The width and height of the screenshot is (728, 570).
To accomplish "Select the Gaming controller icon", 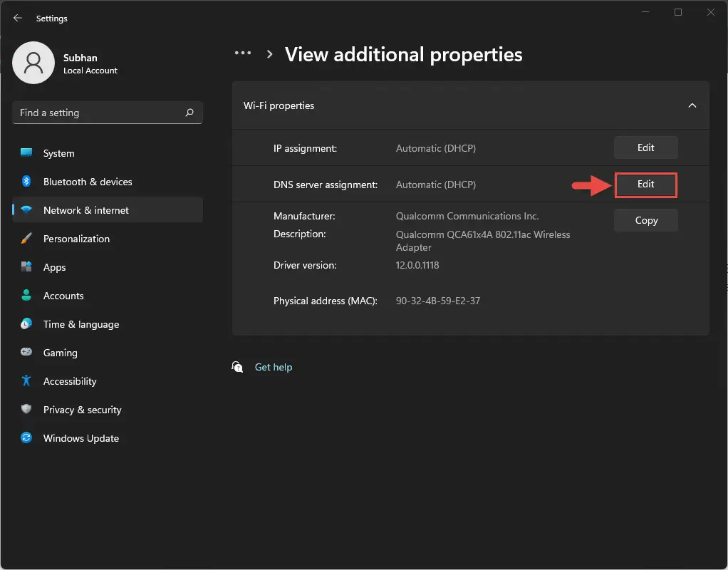I will point(26,352).
